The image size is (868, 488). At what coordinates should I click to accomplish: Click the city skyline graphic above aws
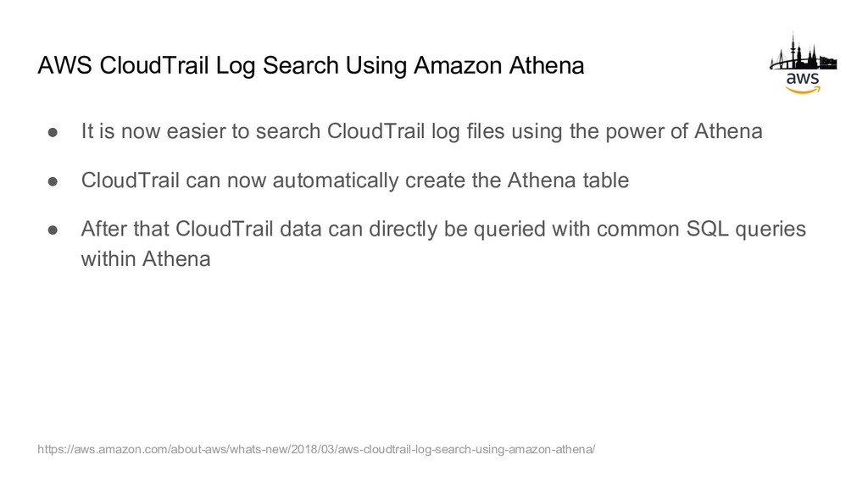803,52
